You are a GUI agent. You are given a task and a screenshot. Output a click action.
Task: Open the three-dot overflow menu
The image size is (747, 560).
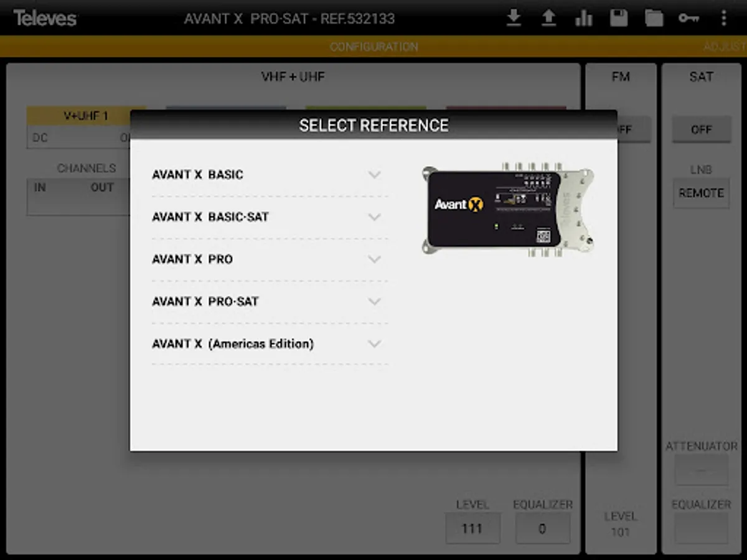723,18
